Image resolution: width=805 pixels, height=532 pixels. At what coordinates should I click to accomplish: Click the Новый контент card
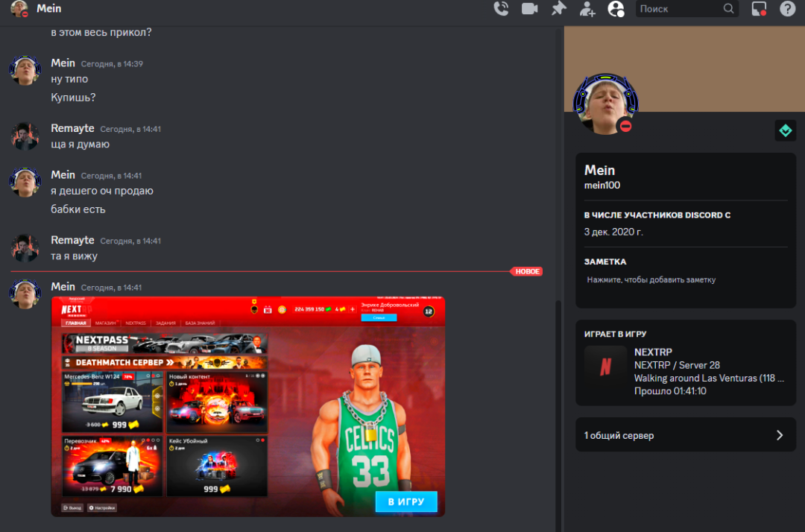pyautogui.click(x=217, y=402)
